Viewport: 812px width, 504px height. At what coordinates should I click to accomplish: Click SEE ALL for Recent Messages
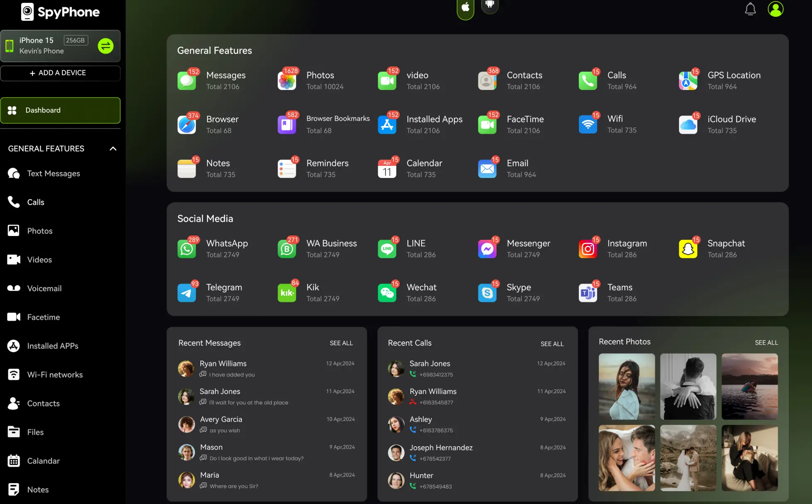[340, 343]
